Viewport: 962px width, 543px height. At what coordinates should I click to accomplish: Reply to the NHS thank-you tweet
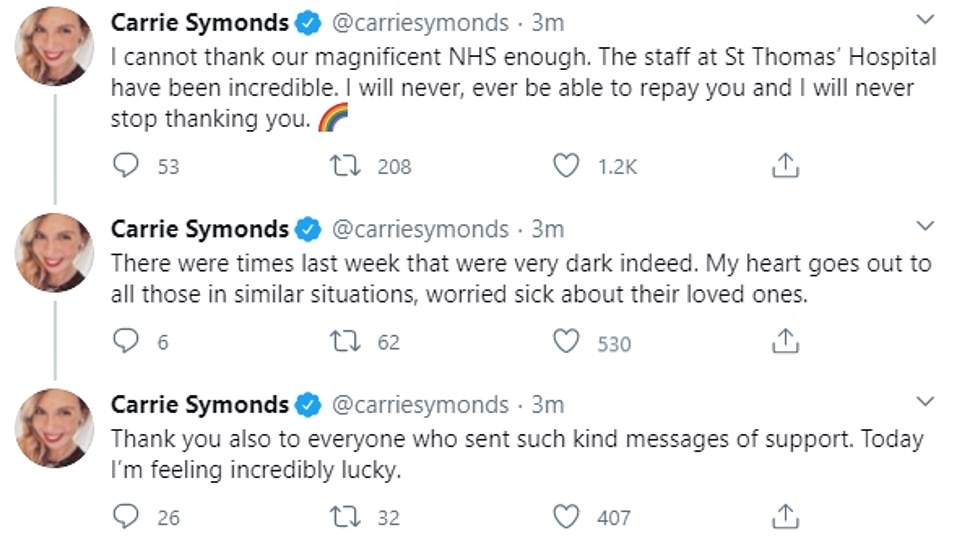click(x=125, y=166)
